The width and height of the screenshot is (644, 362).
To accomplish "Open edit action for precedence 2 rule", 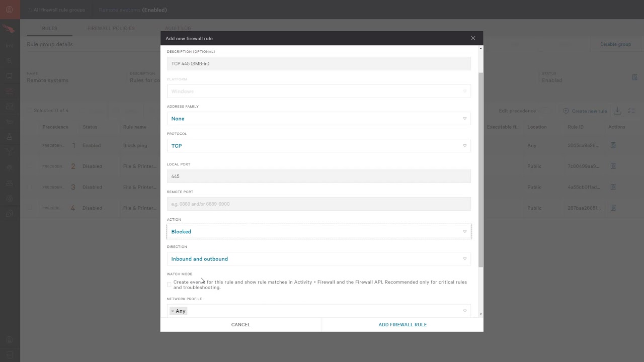I will click(x=613, y=166).
